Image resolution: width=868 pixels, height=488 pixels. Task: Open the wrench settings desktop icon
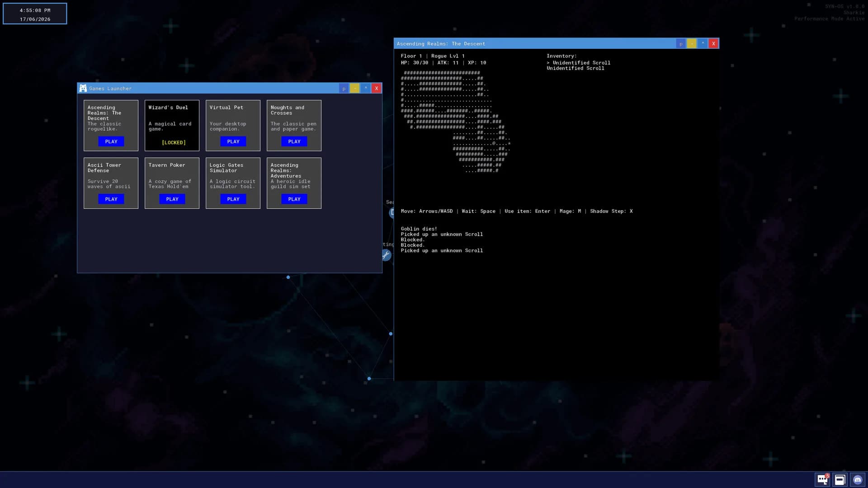point(386,255)
